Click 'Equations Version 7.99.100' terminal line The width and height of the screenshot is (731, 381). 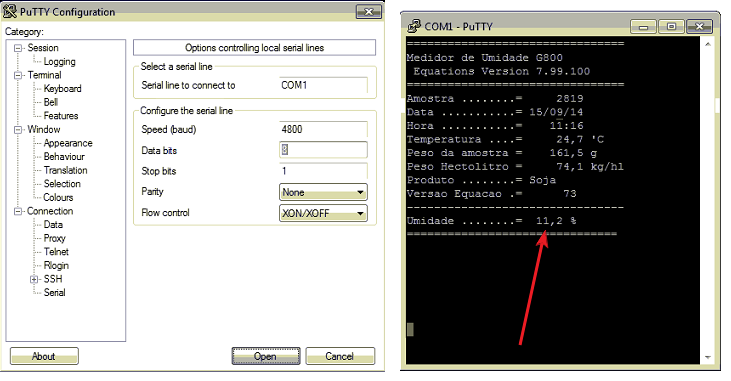[x=502, y=71]
